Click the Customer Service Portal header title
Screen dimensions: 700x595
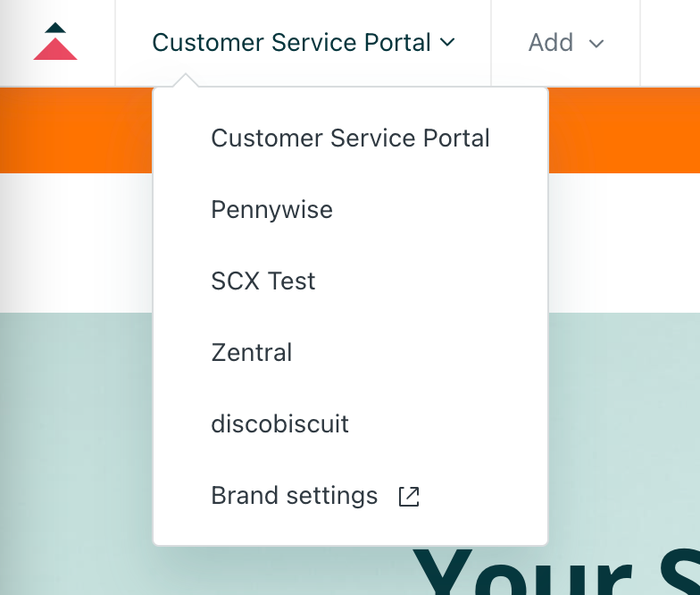coord(291,43)
